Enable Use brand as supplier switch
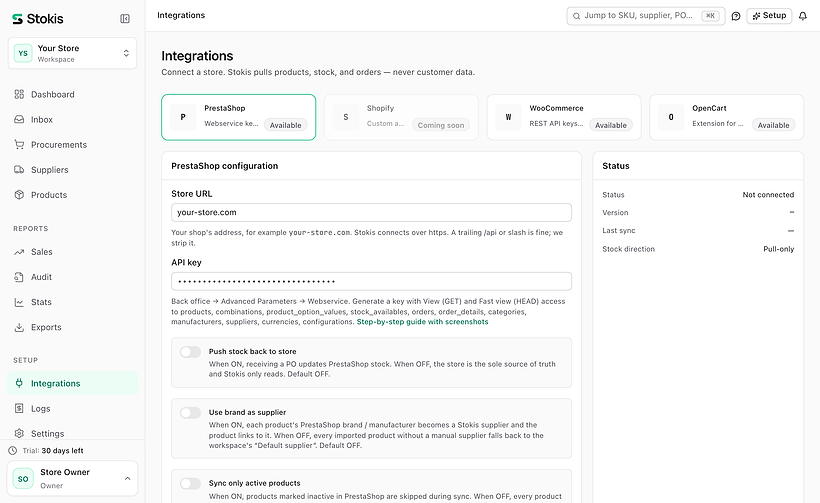Screen dimensions: 820x503 click(190, 413)
